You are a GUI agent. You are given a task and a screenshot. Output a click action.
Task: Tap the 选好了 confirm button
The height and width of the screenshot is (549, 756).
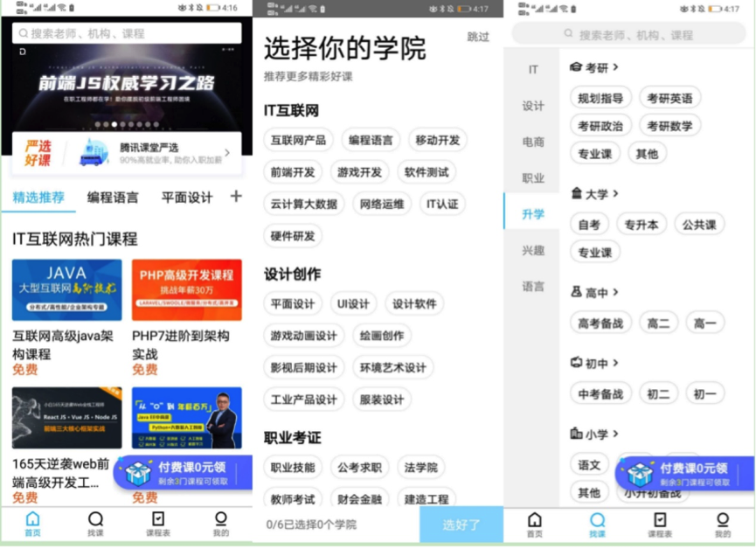461,525
